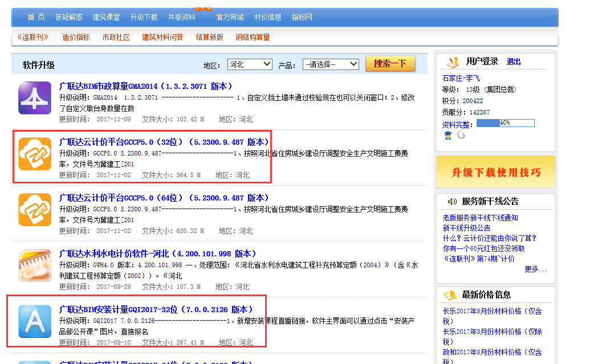Click the GCCP5.0 (32位) orange cloud icon
This screenshot has width=590, height=364.
point(35,154)
